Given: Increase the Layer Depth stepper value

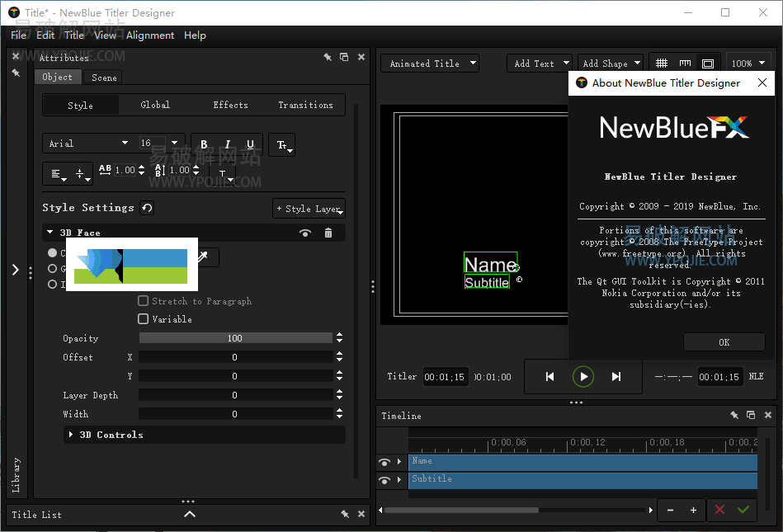Looking at the screenshot, I should pyautogui.click(x=340, y=393).
